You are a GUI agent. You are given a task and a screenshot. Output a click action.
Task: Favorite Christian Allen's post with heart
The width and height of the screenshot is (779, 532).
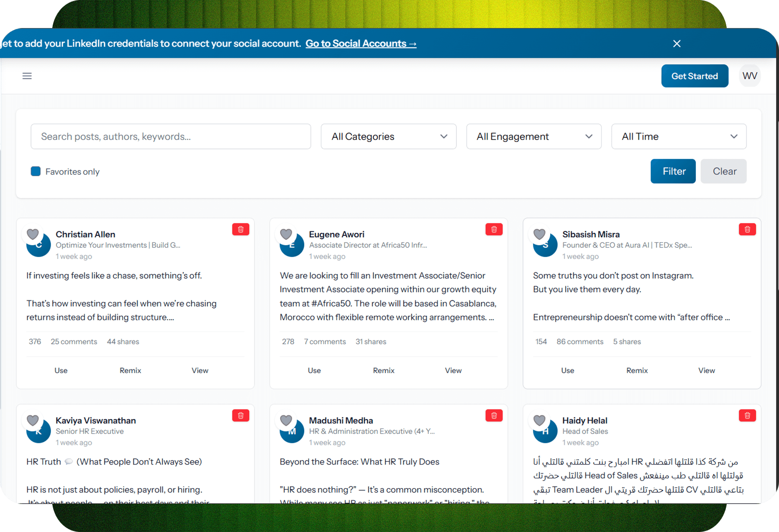(33, 234)
